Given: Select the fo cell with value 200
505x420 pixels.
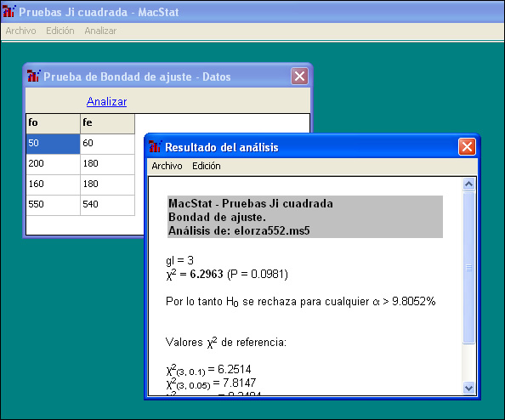Looking at the screenshot, I should tap(54, 164).
